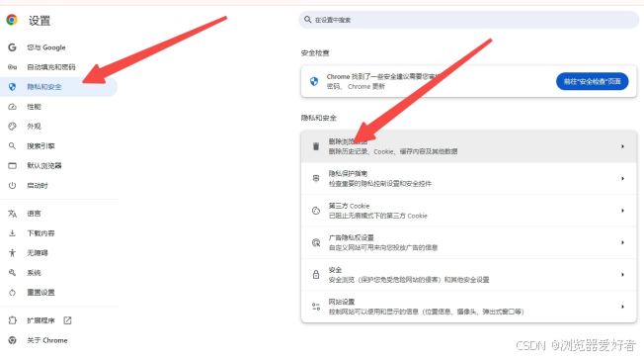Click the 隐私保护指南 title text
644x359 pixels.
coord(348,173)
